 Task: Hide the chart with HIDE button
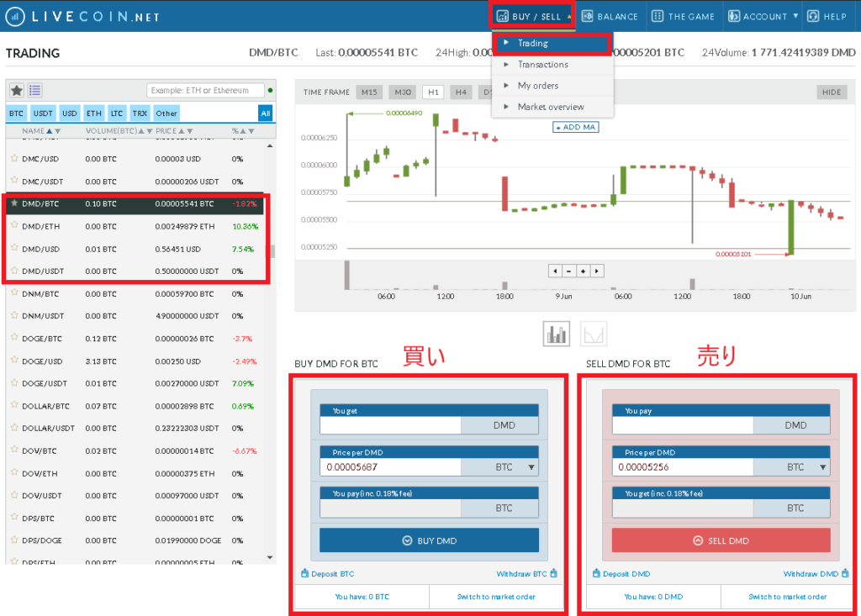click(832, 92)
